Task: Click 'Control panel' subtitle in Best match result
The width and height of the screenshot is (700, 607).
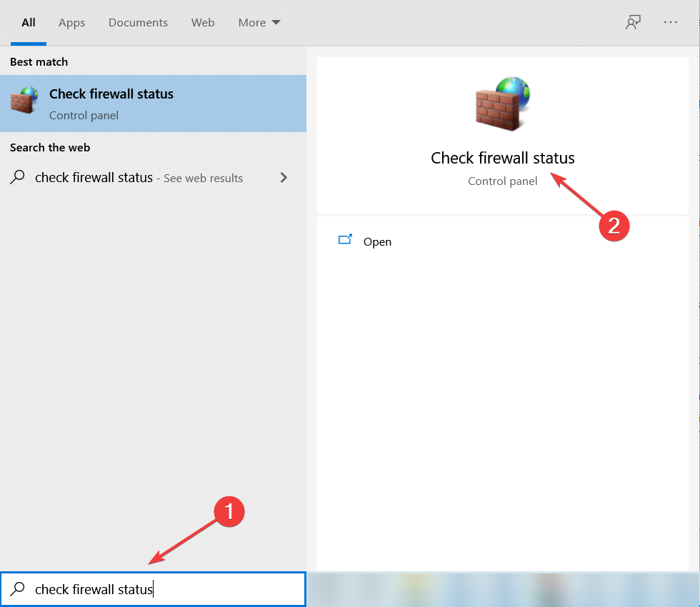Action: pos(84,116)
